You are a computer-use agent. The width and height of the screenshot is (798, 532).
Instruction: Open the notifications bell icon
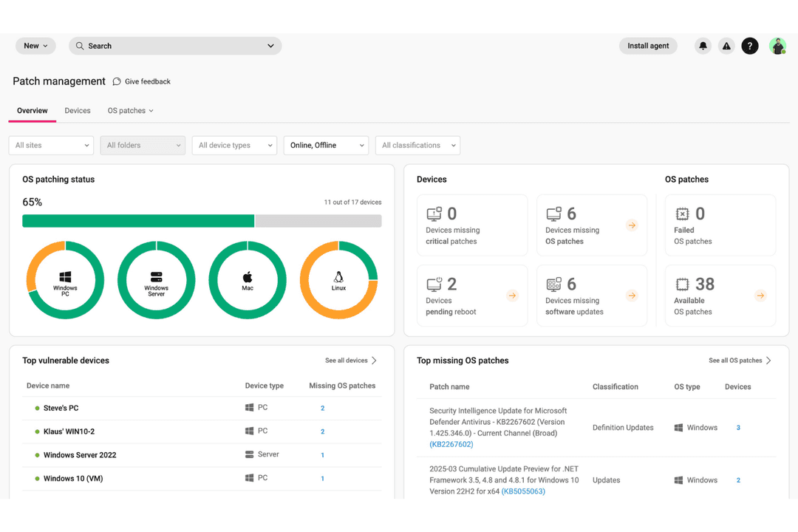pyautogui.click(x=703, y=46)
